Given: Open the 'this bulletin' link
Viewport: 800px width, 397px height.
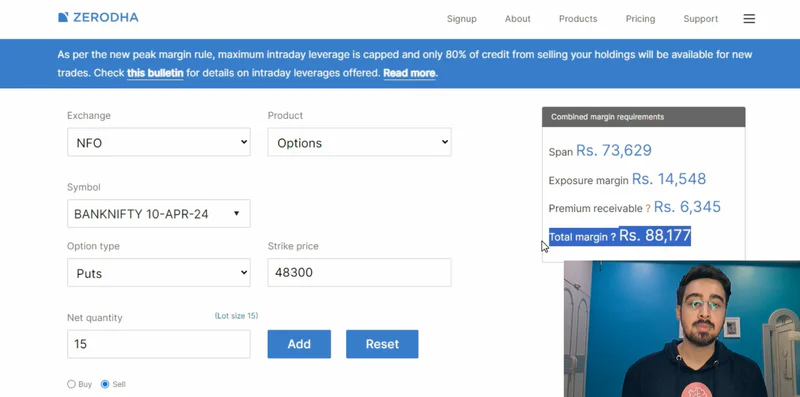Looking at the screenshot, I should click(x=155, y=73).
